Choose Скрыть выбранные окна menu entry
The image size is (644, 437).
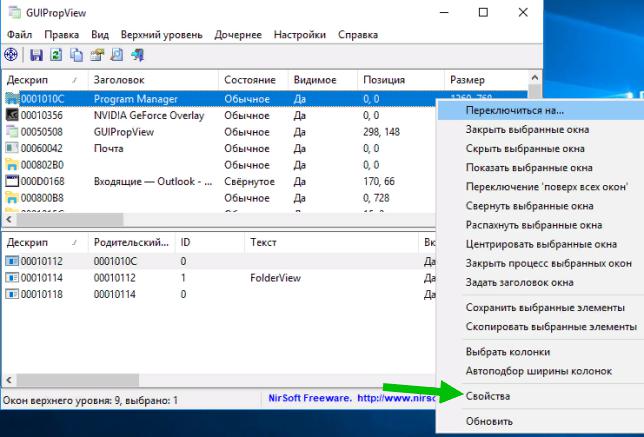[x=540, y=148]
